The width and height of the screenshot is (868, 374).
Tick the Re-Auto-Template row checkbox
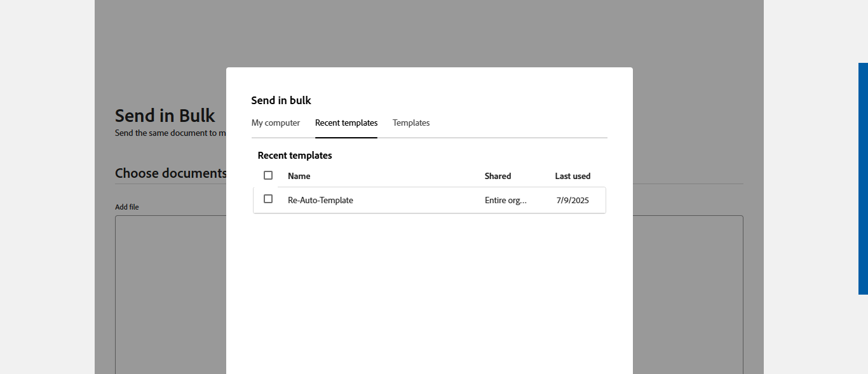[x=268, y=199]
